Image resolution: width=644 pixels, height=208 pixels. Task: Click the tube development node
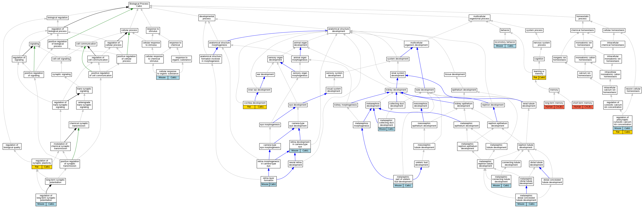click(x=425, y=90)
